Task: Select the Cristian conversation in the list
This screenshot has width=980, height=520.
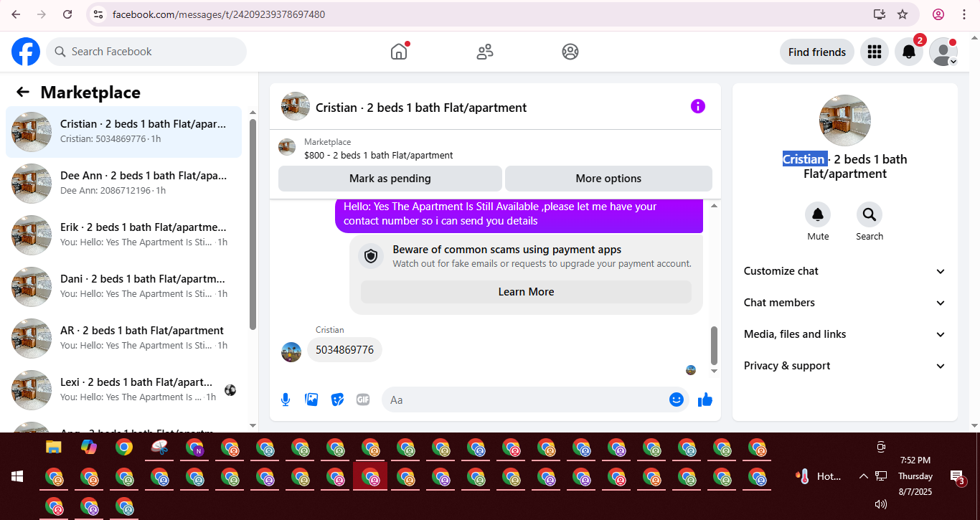Action: (123, 132)
